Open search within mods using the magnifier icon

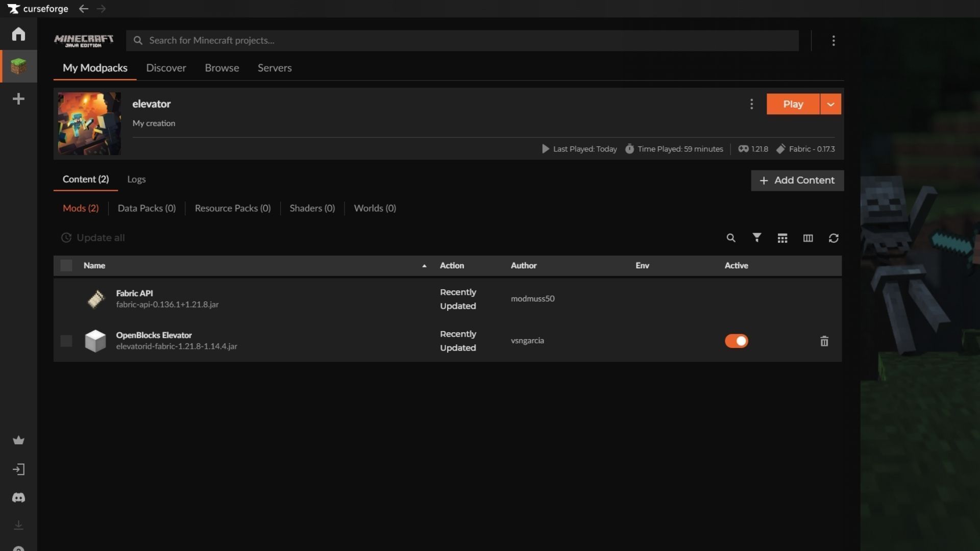[x=731, y=238]
